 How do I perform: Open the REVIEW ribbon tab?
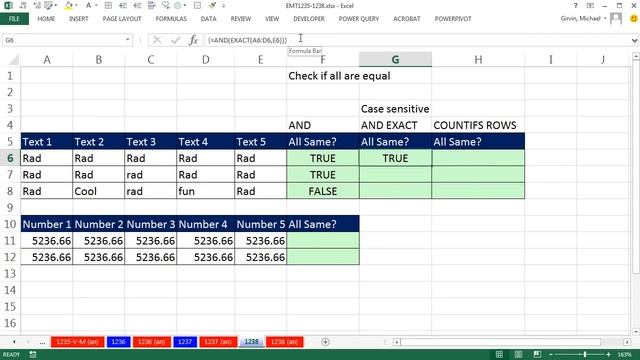(241, 19)
